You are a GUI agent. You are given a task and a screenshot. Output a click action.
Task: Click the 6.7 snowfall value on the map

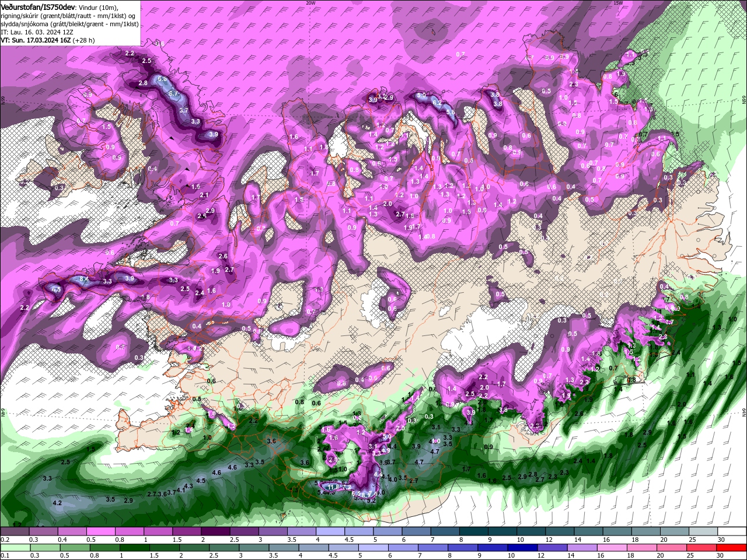(x=173, y=93)
